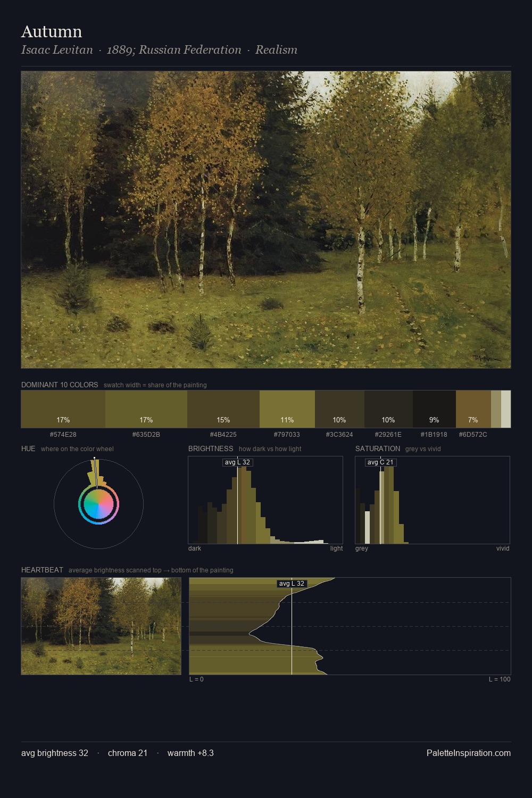
Task: Click the 'chroma 21' footer stat
Action: point(128,753)
